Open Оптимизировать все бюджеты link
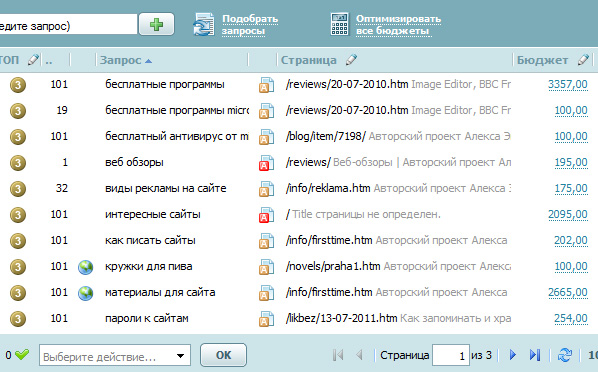This screenshot has width=598, height=372. coord(398,24)
